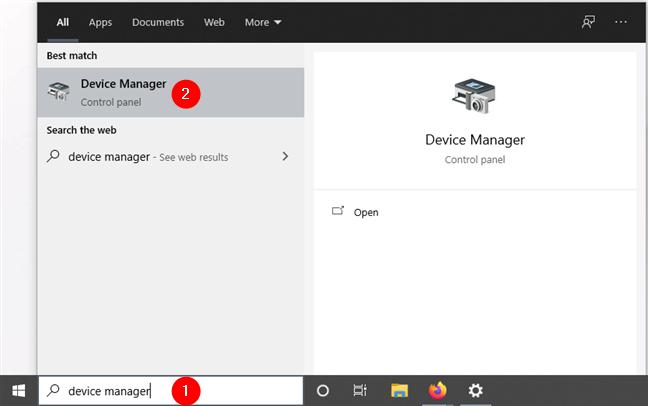Viewport: 648px width, 406px height.
Task: Switch to the Documents tab
Action: tap(158, 22)
